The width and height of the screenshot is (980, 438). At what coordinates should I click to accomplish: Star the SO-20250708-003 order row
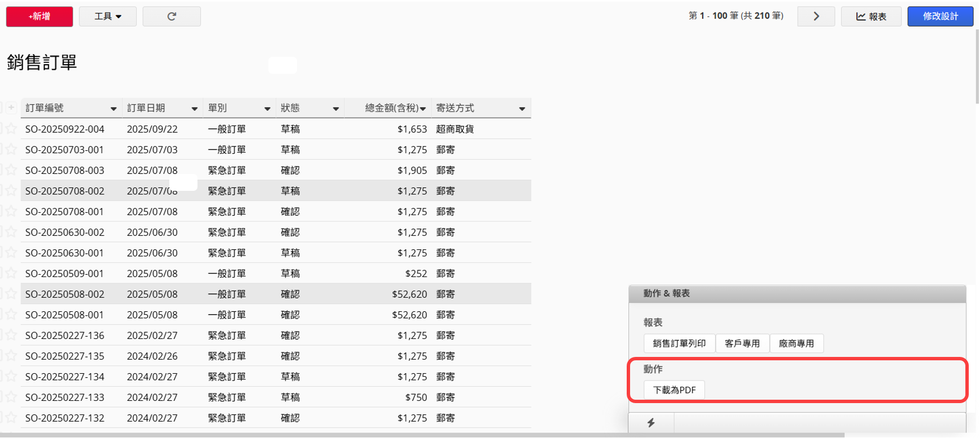(x=11, y=170)
